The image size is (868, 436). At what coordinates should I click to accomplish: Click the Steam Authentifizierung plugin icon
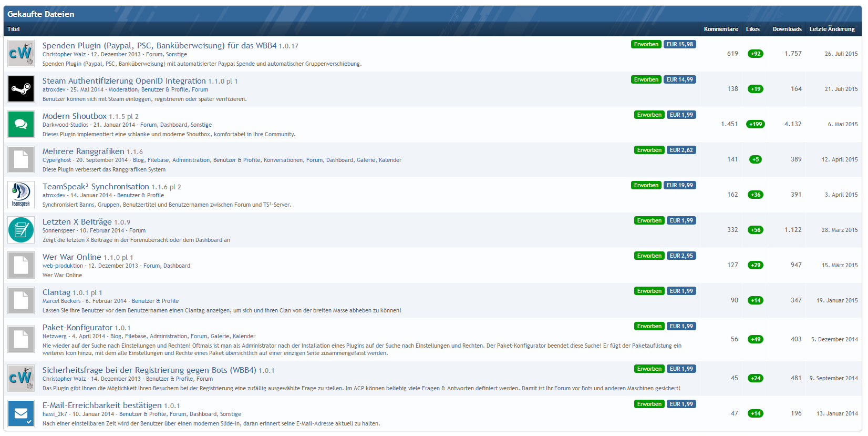coord(21,89)
